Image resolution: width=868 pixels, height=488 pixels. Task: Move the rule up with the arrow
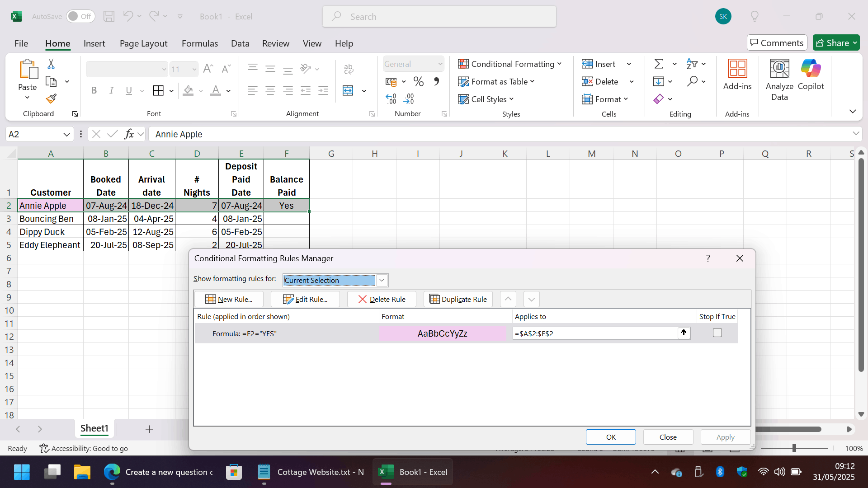pyautogui.click(x=508, y=299)
